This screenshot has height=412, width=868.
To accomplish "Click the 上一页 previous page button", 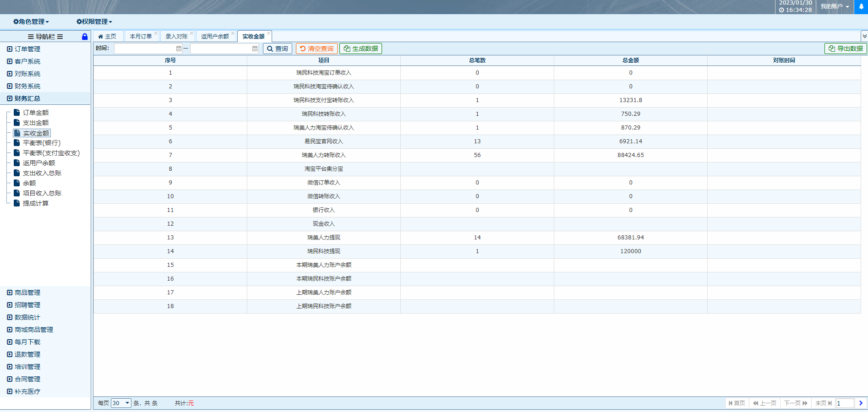I will pos(764,403).
